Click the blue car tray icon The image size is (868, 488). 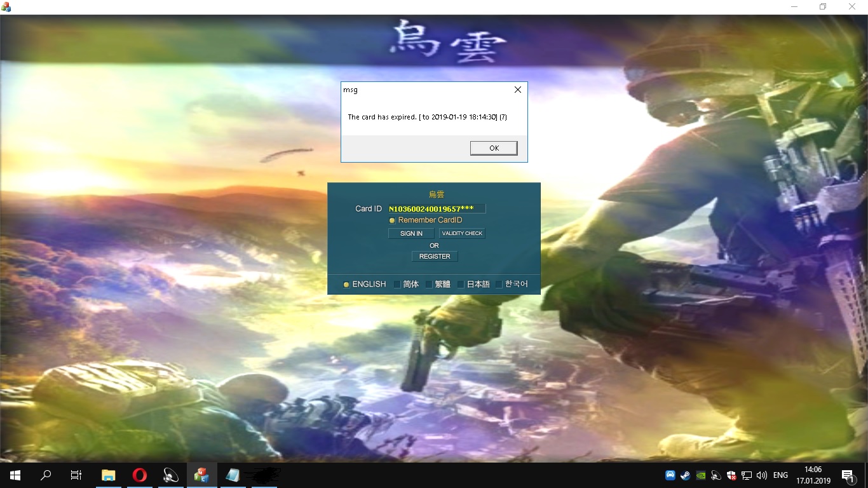coord(670,475)
